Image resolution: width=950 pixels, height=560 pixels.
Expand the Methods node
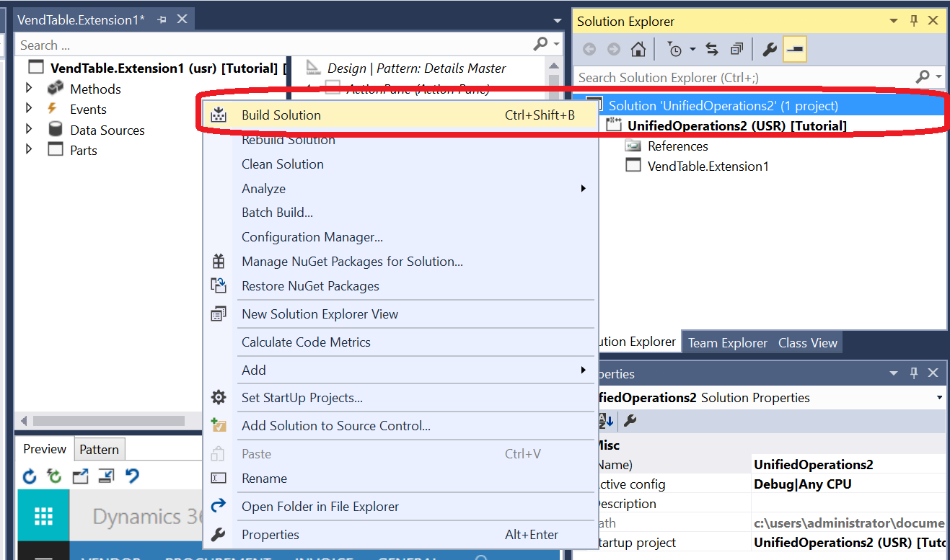(30, 88)
